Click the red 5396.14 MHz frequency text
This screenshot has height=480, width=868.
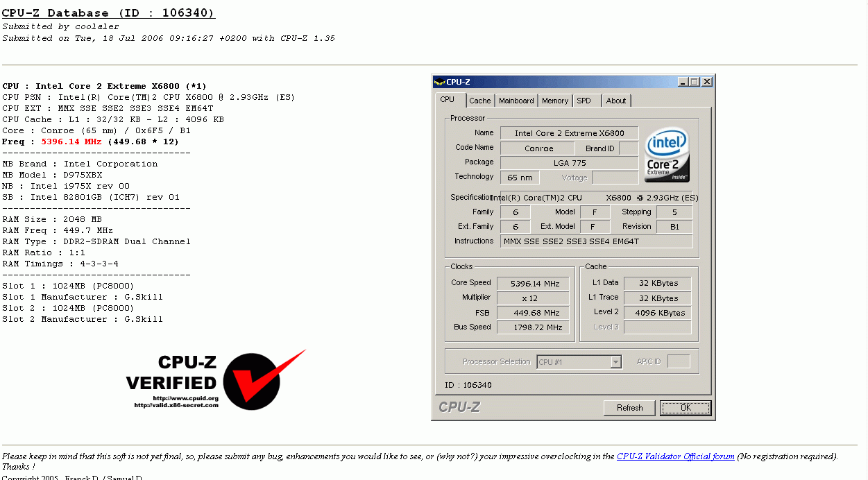point(71,142)
